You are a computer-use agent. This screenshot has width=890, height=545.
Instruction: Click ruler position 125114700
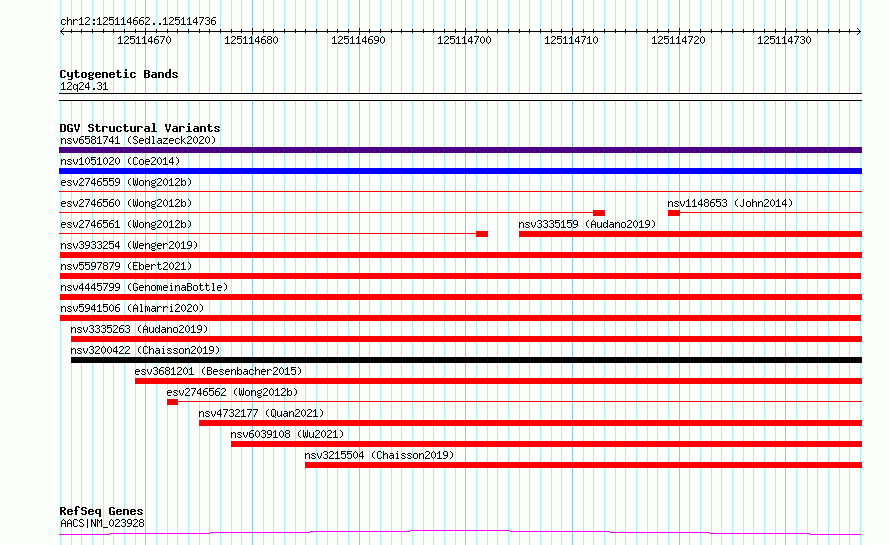(x=464, y=40)
